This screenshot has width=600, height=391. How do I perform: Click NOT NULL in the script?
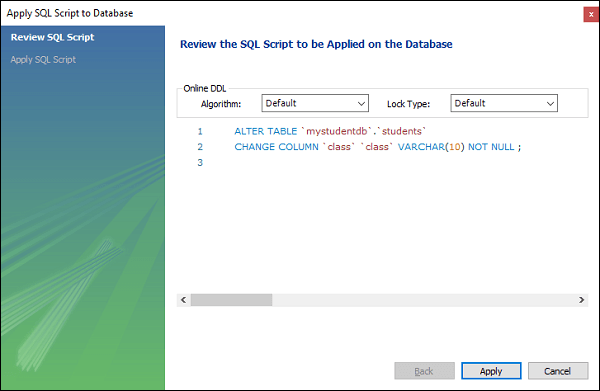click(x=491, y=147)
